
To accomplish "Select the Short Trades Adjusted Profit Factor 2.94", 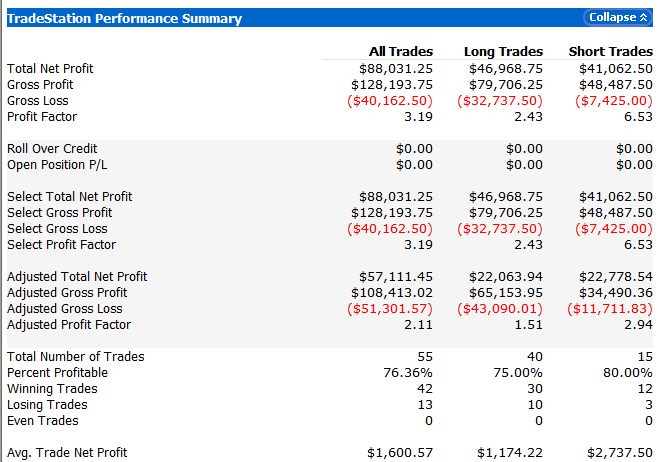I will click(x=636, y=325).
